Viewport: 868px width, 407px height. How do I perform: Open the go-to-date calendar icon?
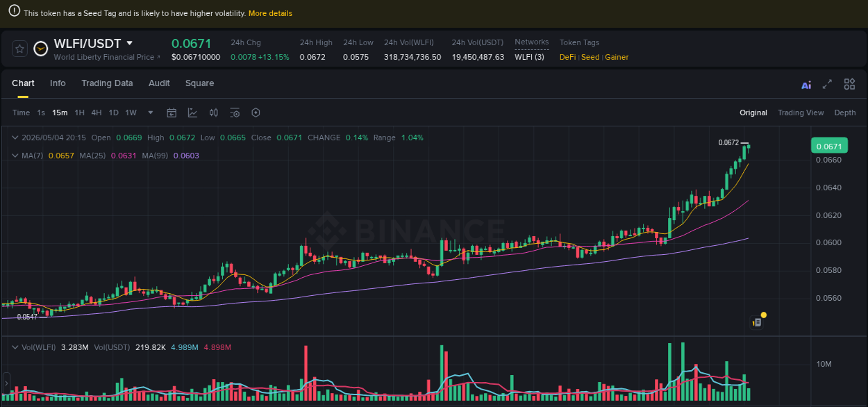[172, 113]
